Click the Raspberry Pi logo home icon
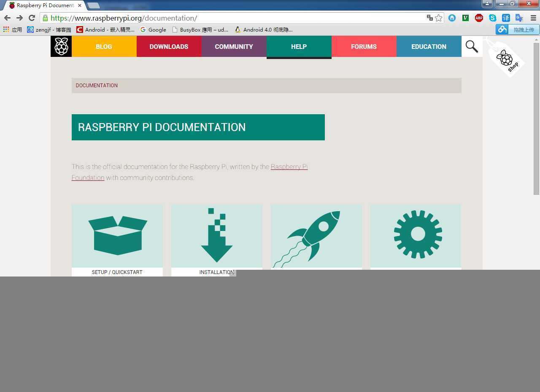Viewport: 540px width, 392px height. click(x=61, y=46)
